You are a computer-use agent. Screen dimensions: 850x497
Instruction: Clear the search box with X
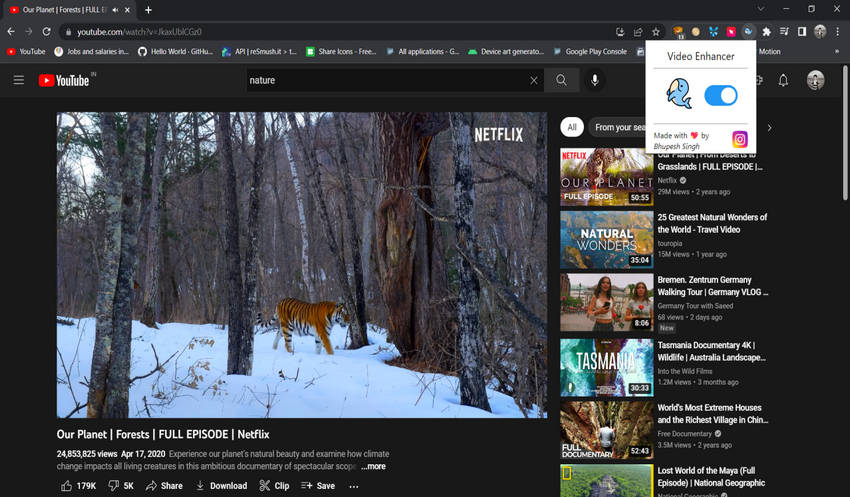coord(534,80)
